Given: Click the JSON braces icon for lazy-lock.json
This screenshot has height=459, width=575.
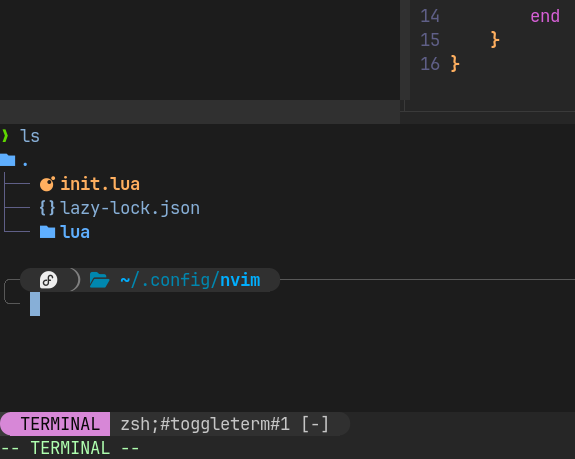Looking at the screenshot, I should (47, 208).
